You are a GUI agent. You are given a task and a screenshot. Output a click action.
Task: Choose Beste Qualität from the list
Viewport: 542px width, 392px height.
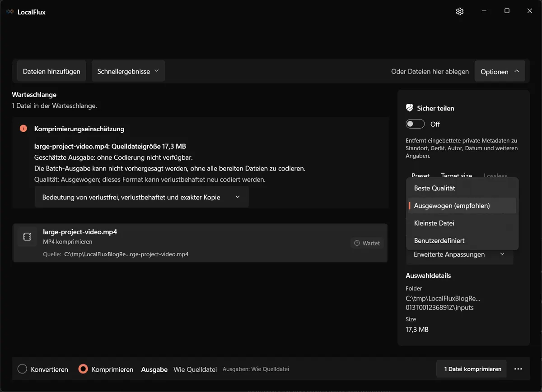[463, 188]
